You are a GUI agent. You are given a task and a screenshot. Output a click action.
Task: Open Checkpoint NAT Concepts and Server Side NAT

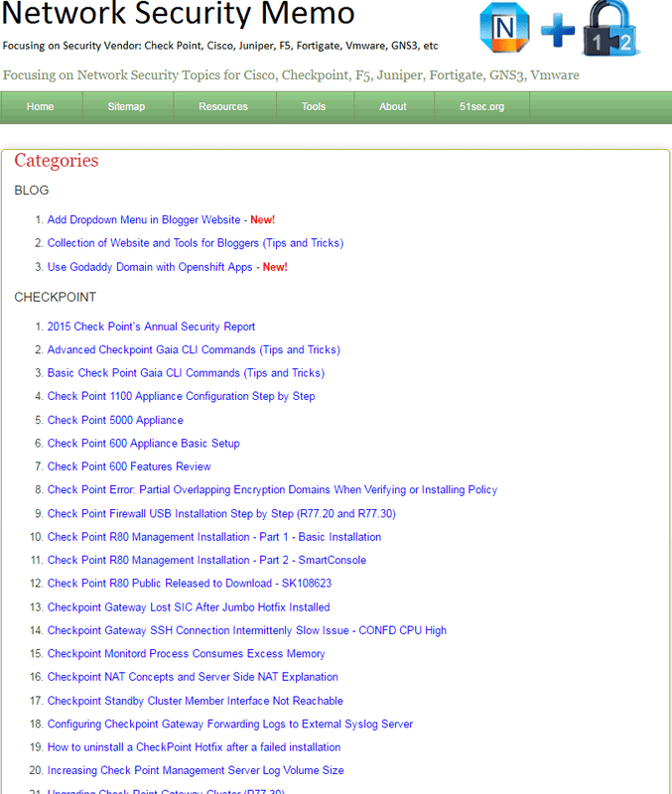[x=193, y=678]
